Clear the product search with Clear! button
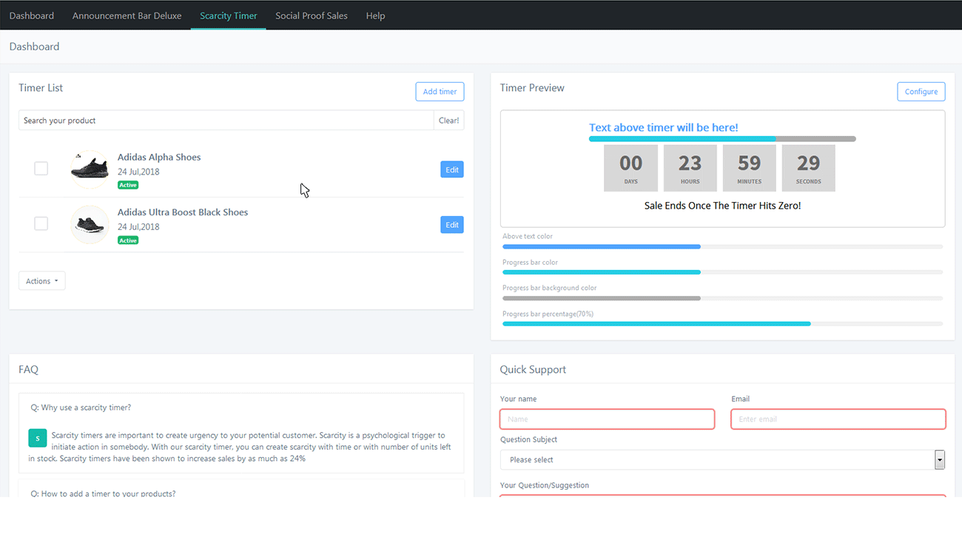Image resolution: width=962 pixels, height=560 pixels. pyautogui.click(x=448, y=121)
